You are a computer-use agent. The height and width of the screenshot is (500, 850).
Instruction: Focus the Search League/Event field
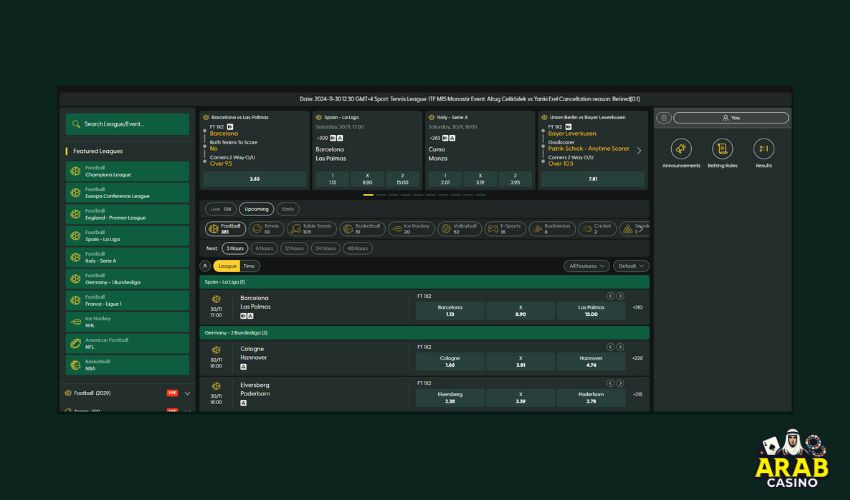tap(127, 124)
